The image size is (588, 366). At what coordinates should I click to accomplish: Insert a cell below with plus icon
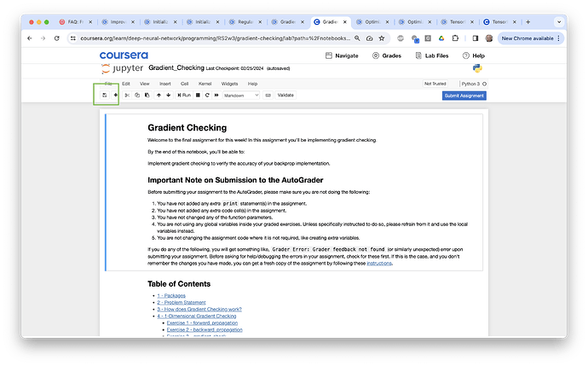point(116,96)
